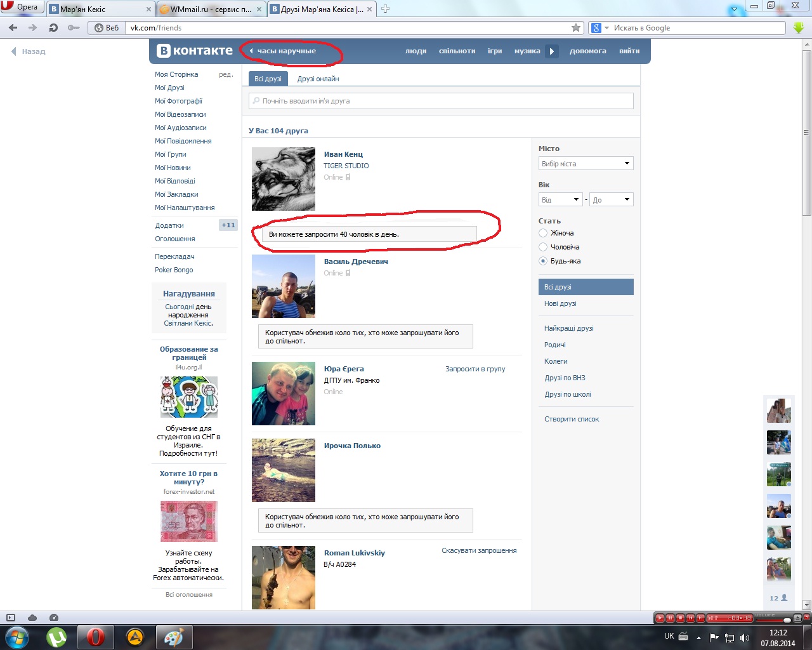Skip to next track in AIMP

click(700, 618)
